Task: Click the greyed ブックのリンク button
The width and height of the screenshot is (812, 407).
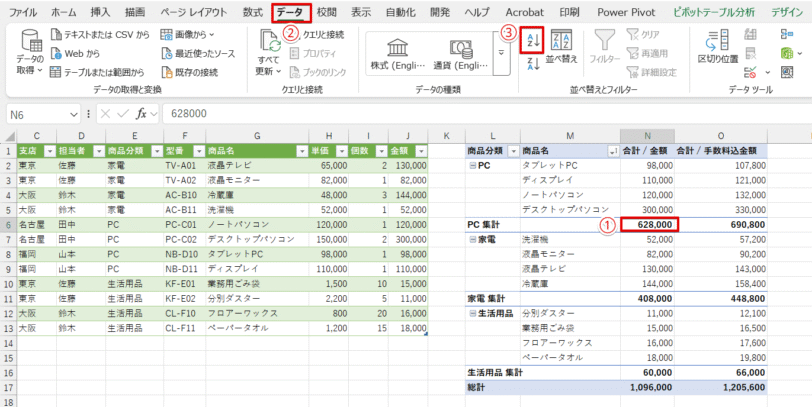Action: click(x=318, y=72)
